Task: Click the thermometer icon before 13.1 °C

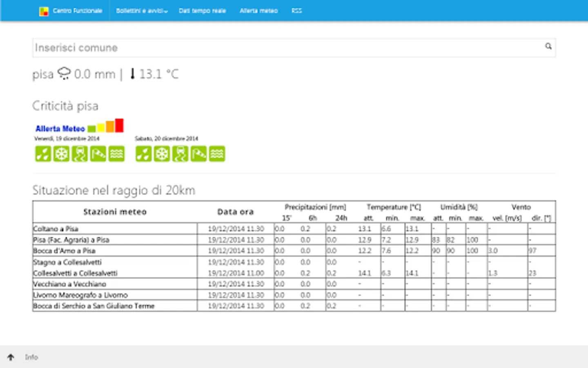Action: click(132, 74)
